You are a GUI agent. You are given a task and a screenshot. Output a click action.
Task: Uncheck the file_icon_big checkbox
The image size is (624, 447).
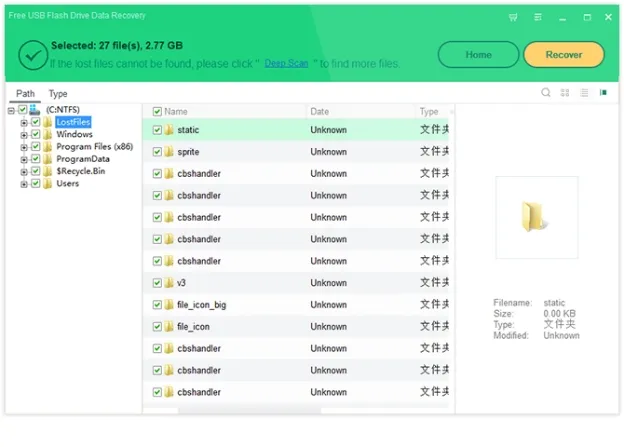coord(157,305)
